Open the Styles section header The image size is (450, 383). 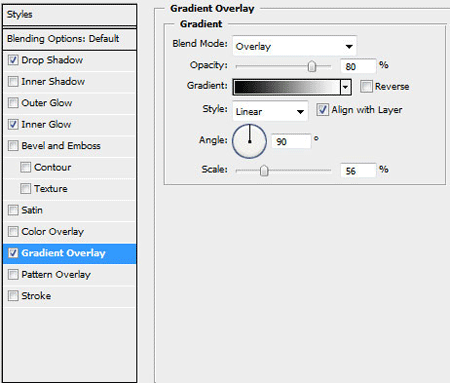point(69,15)
